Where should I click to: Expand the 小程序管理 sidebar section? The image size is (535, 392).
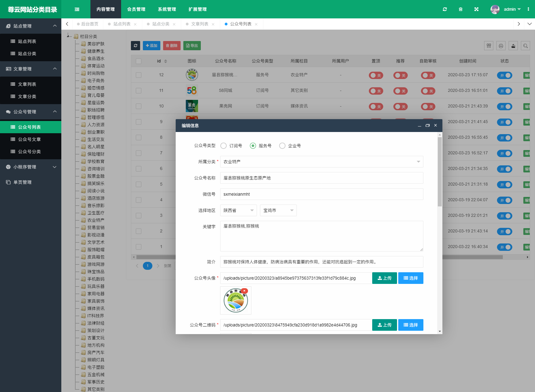point(31,167)
